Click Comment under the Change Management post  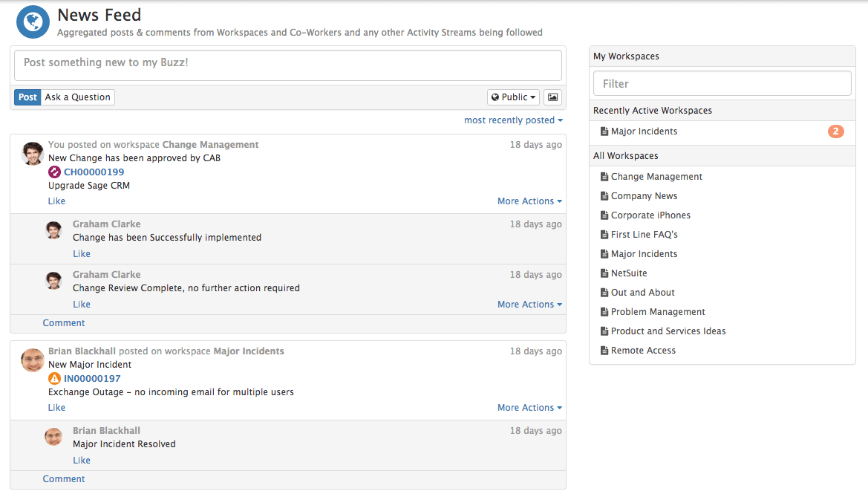64,323
